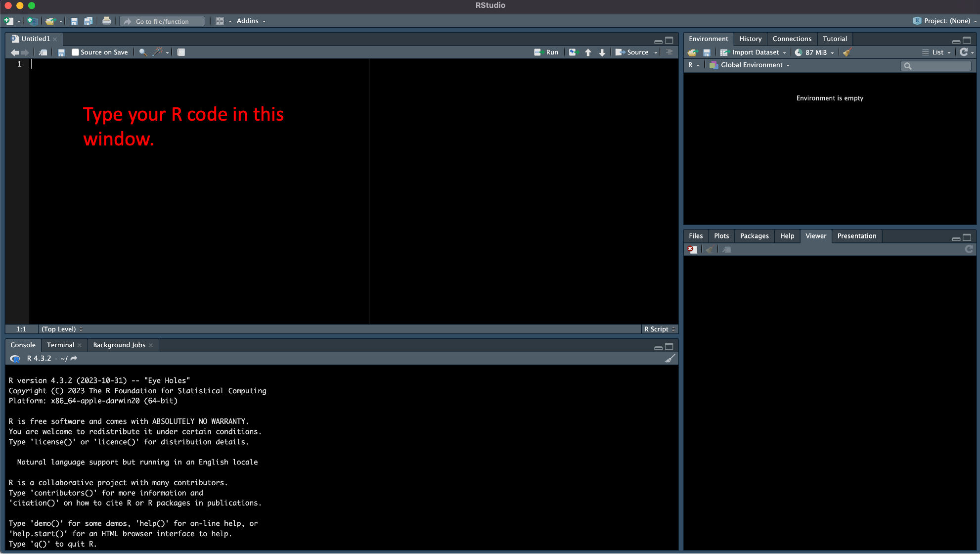Save workspace from Environment toolbar
This screenshot has height=554, width=980.
707,52
